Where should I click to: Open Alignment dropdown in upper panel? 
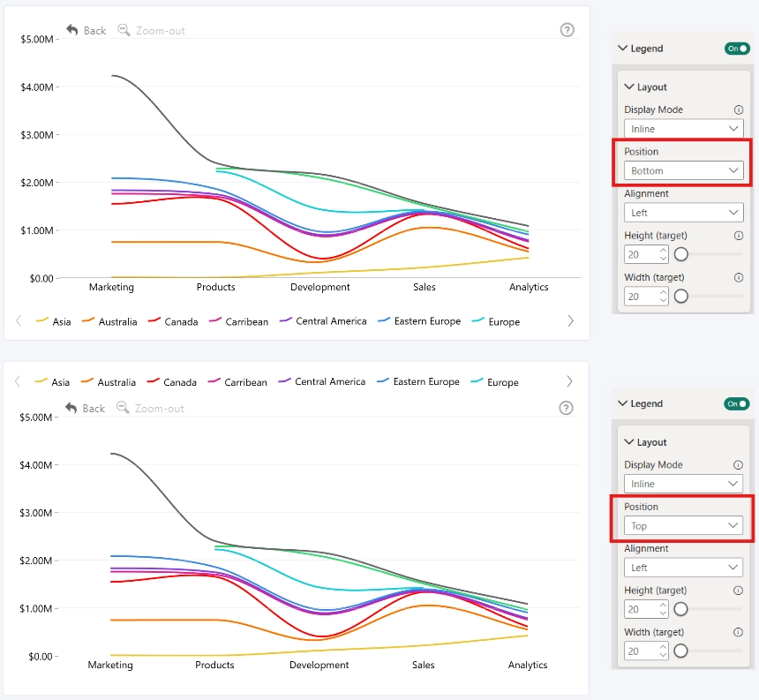[x=683, y=213]
